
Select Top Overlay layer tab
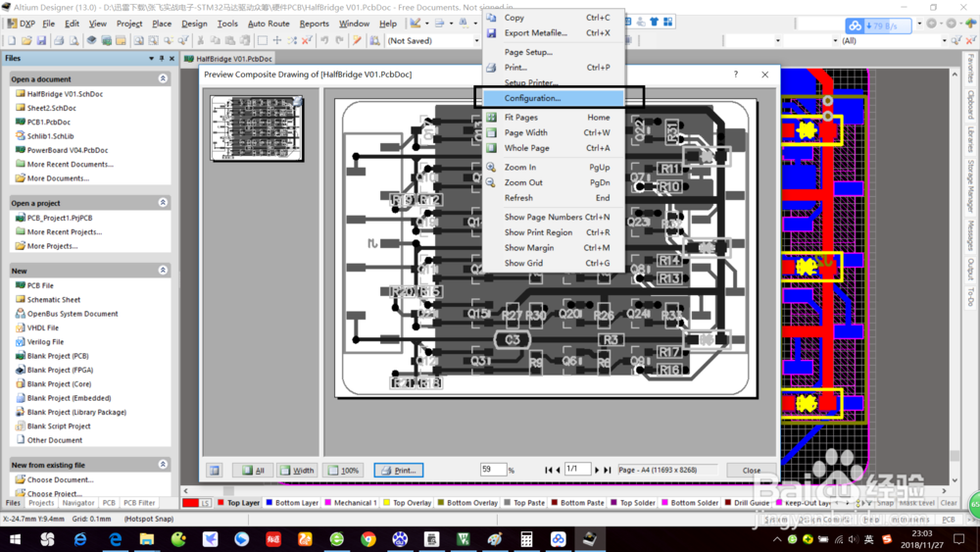point(407,503)
